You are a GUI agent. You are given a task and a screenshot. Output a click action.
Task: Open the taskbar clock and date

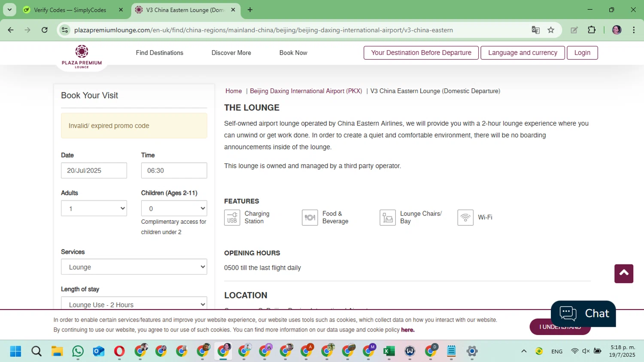click(622, 351)
